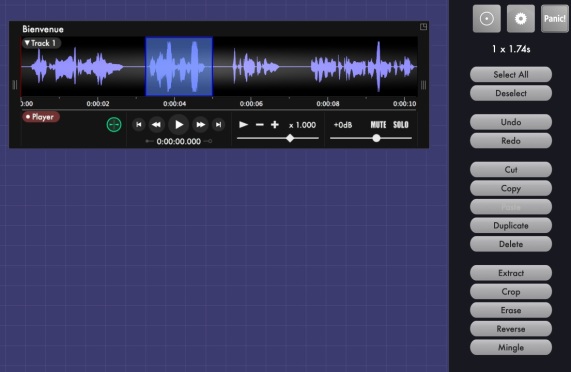Viewport: 571px width, 372px height.
Task: Click the speed reset arrow icon
Action: pos(243,125)
